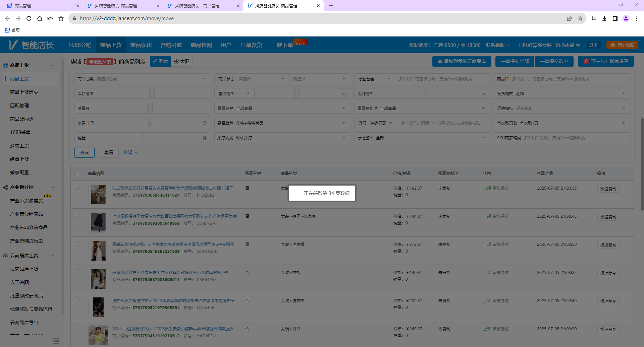Click the browser home icon
644x347 pixels.
[x=40, y=18]
